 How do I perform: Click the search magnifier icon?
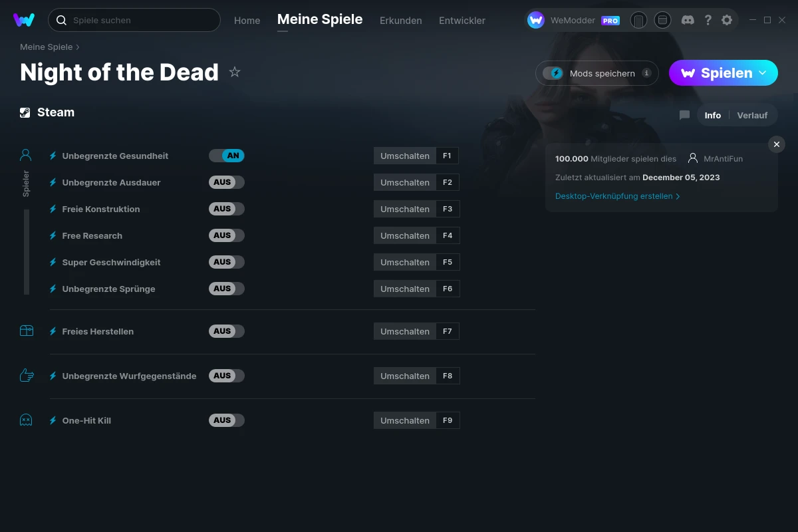coord(61,20)
